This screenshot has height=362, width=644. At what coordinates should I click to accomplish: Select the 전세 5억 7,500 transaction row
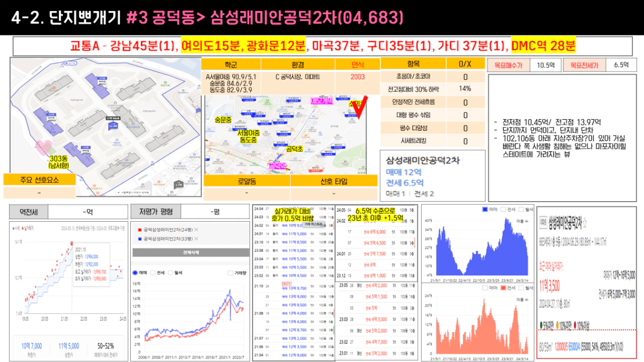click(x=377, y=254)
